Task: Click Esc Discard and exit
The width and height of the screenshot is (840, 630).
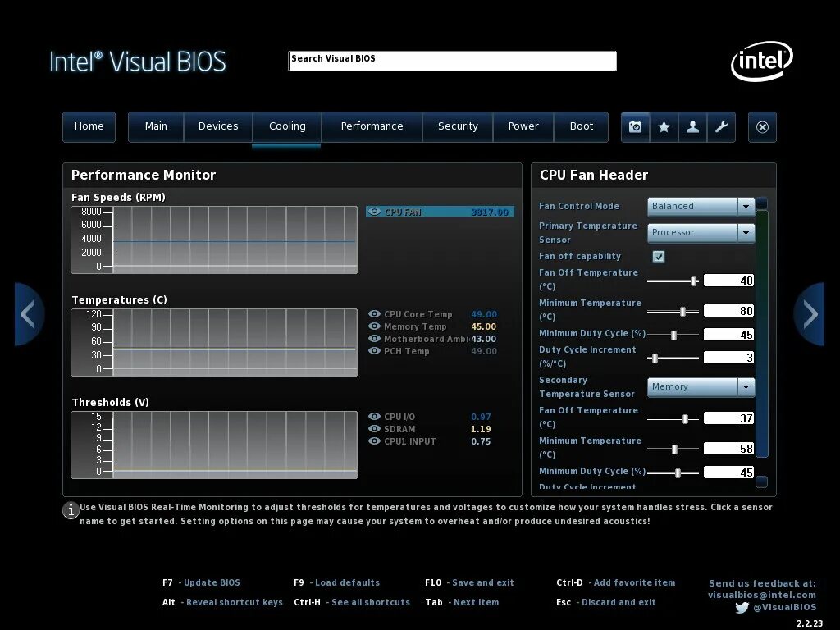Action: (606, 603)
